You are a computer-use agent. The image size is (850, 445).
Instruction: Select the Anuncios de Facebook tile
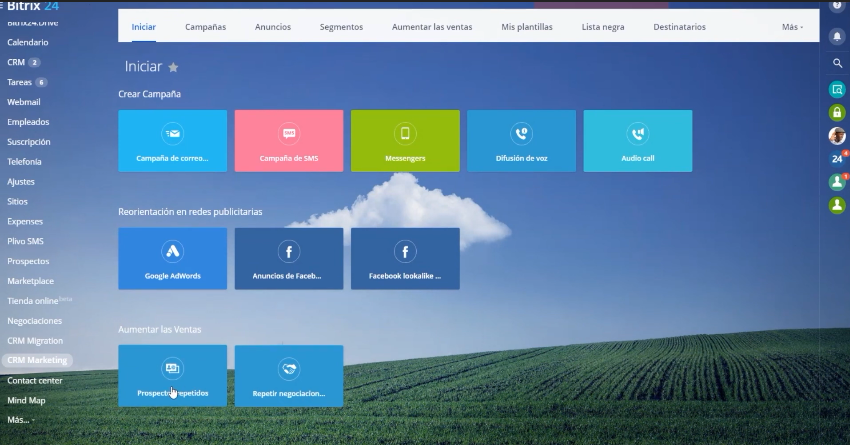(x=289, y=259)
